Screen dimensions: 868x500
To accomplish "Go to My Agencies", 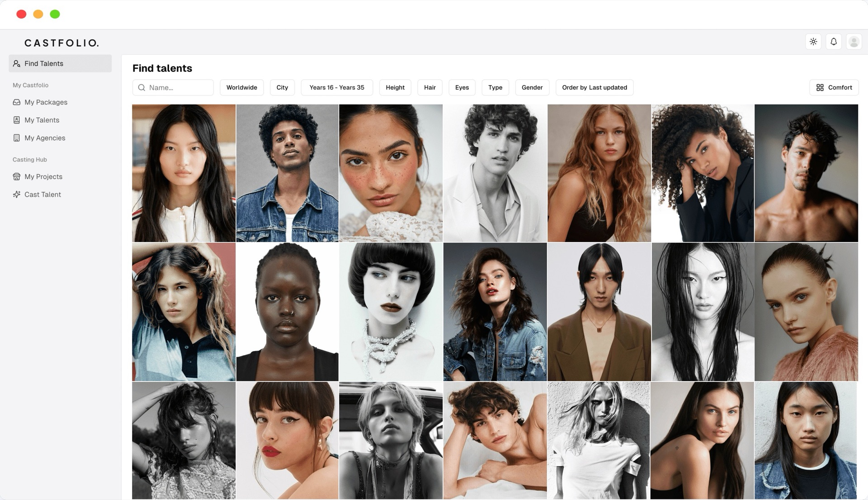I will point(45,138).
